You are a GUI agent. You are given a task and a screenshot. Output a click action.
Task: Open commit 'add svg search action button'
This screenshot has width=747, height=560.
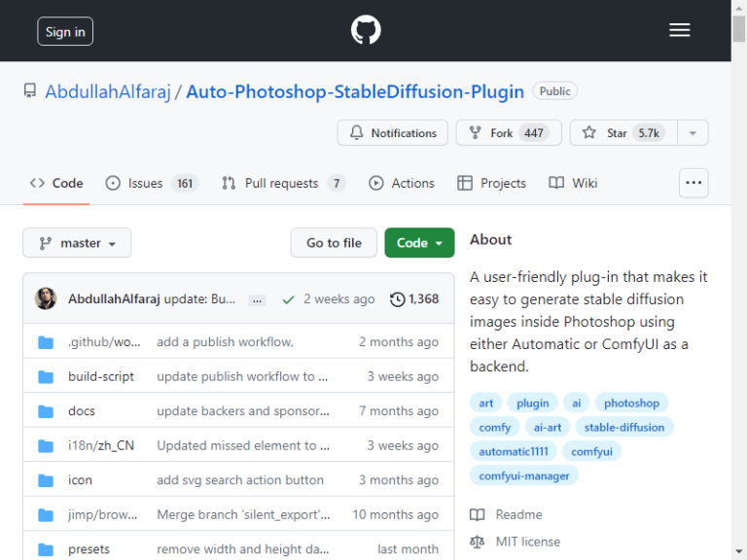[240, 480]
